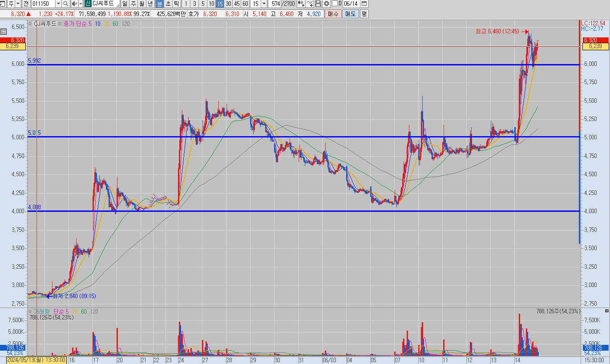Image resolution: width=610 pixels, height=364 pixels.
Task: Click the small square before 거래량 단순 legend
Action: (x=31, y=311)
